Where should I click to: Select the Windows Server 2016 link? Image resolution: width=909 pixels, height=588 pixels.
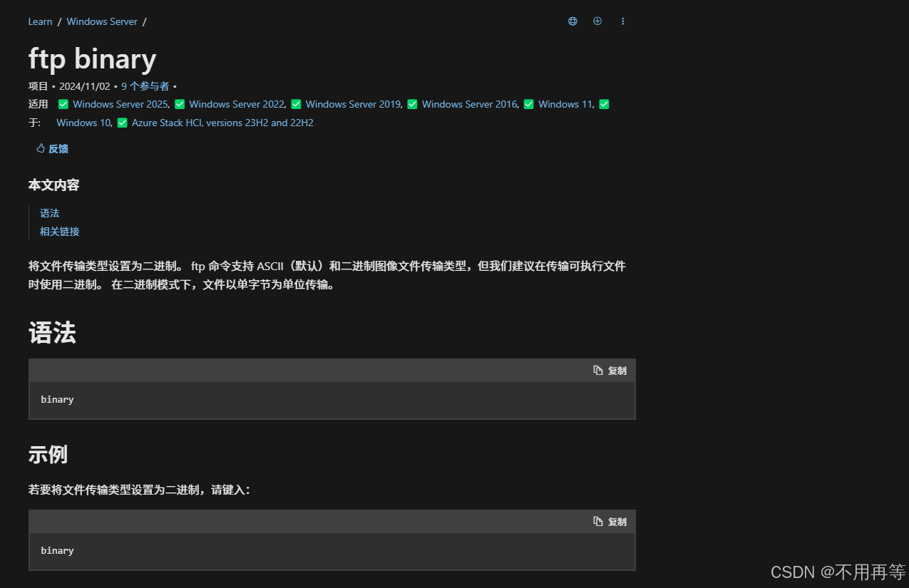coord(469,104)
